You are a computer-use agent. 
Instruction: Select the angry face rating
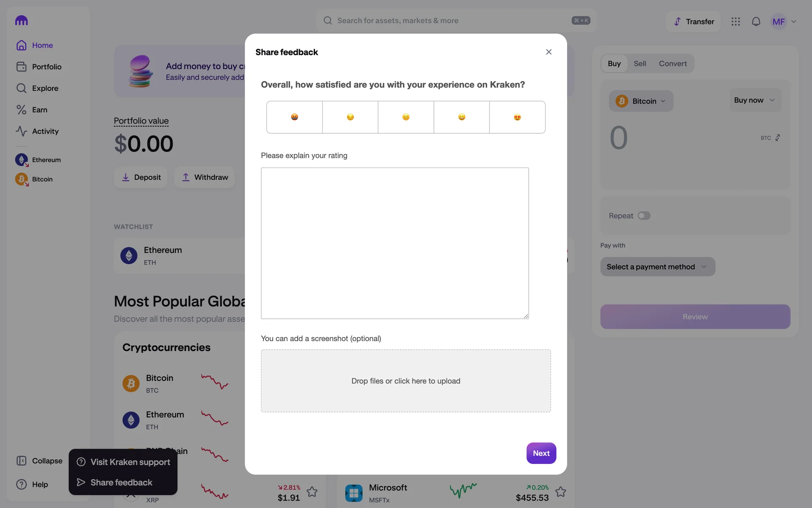tap(294, 117)
